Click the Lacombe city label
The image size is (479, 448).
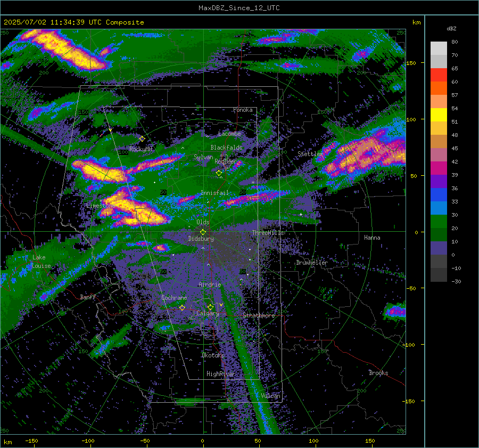229,134
